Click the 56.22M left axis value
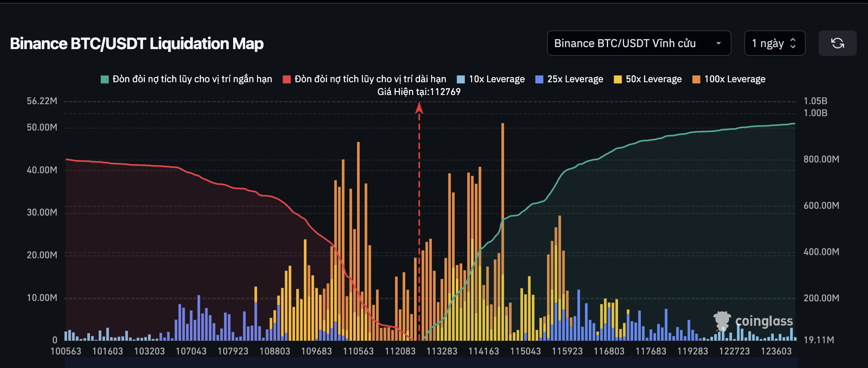Screen dimensions: 868x368 coord(42,101)
